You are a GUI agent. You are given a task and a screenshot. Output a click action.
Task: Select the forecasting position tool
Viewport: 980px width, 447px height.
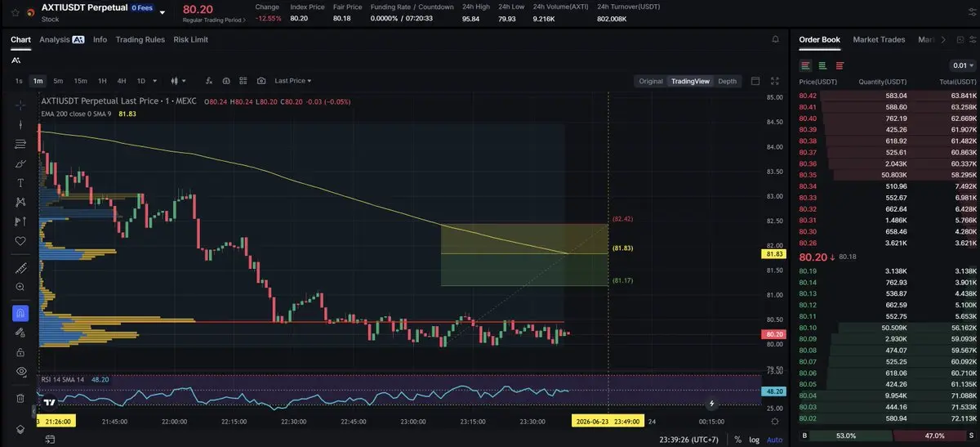coord(20,221)
